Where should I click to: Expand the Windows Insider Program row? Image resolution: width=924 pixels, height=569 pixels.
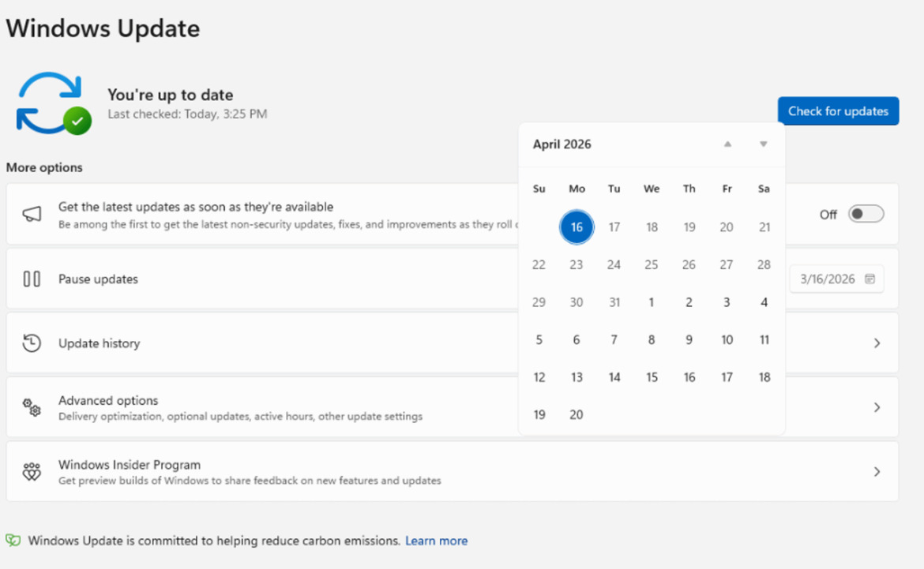[877, 471]
